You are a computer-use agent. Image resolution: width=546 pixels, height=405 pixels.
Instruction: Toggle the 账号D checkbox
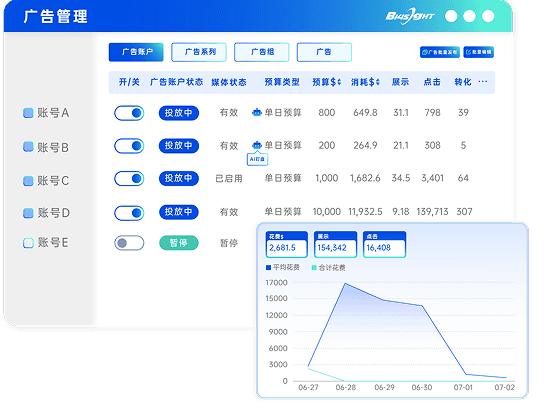28,213
